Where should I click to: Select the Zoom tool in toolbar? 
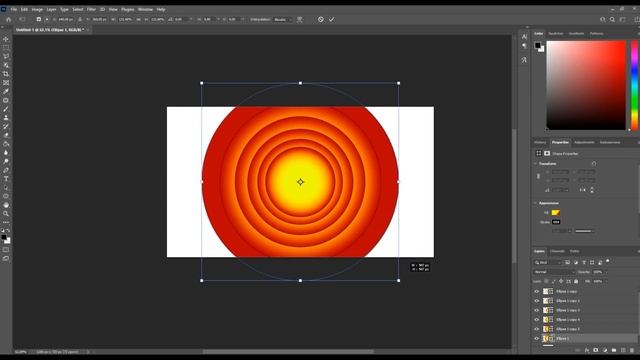(x=6, y=213)
